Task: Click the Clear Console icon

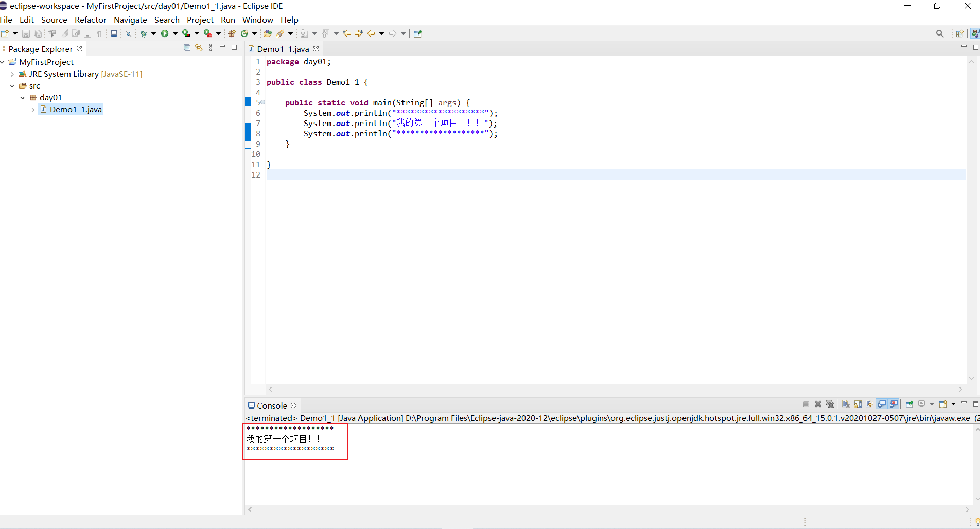Action: pyautogui.click(x=846, y=404)
